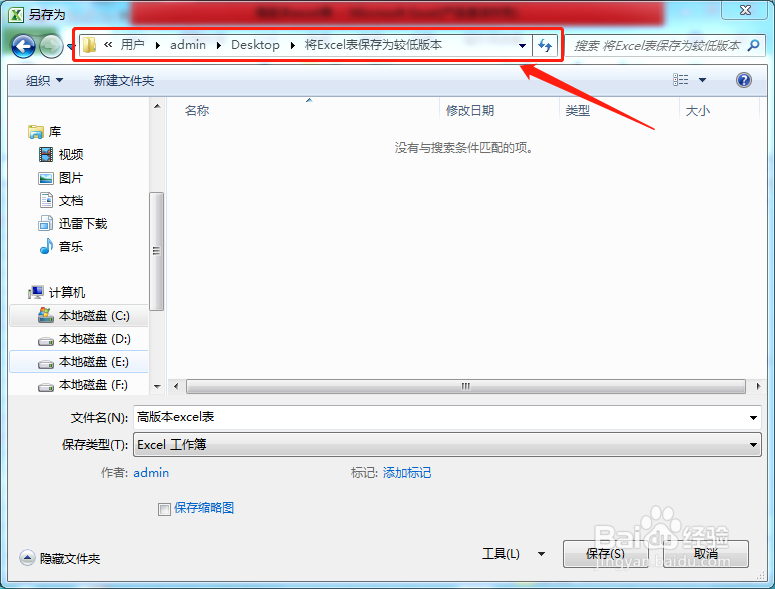
Task: Expand the 组织 organize menu
Action: pyautogui.click(x=44, y=81)
